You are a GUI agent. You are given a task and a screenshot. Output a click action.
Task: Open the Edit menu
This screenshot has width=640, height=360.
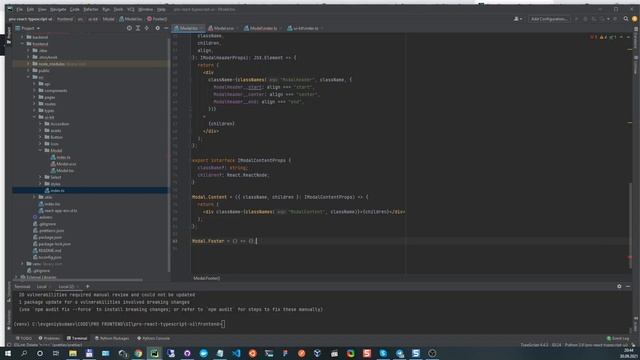click(30, 9)
